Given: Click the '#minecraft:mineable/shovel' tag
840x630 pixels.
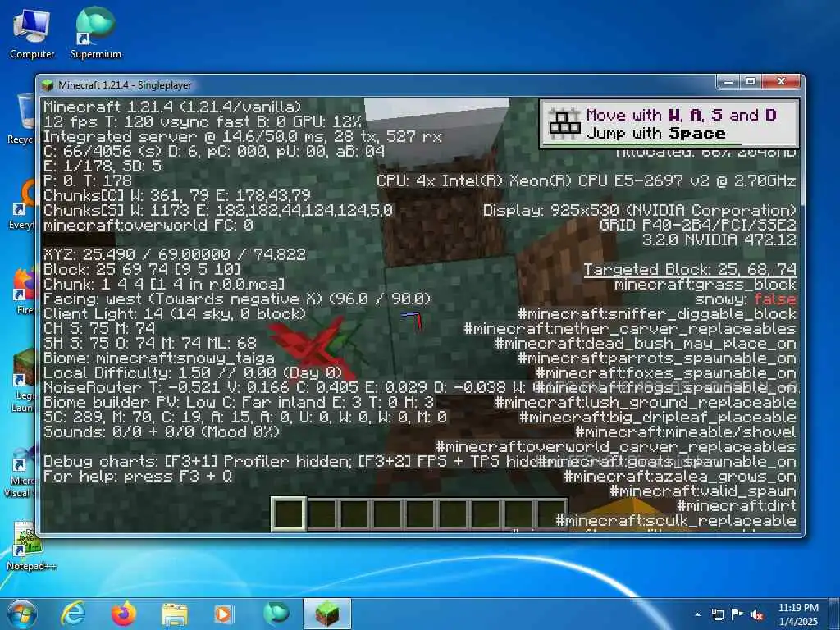Looking at the screenshot, I should click(x=686, y=431).
